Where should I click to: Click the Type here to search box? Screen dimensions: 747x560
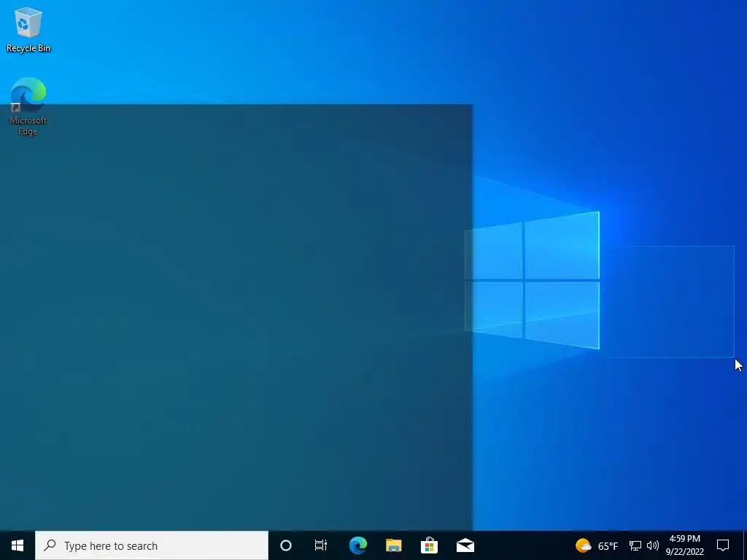[152, 545]
